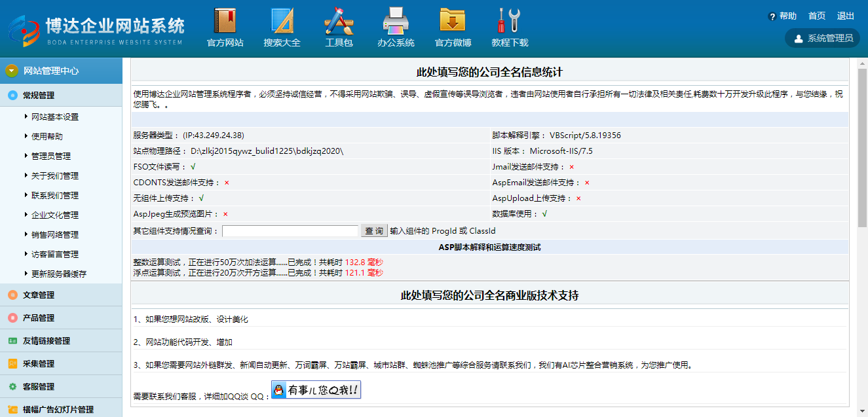Open 网站基本设置 in the sidebar
This screenshot has width=868, height=417.
point(55,117)
